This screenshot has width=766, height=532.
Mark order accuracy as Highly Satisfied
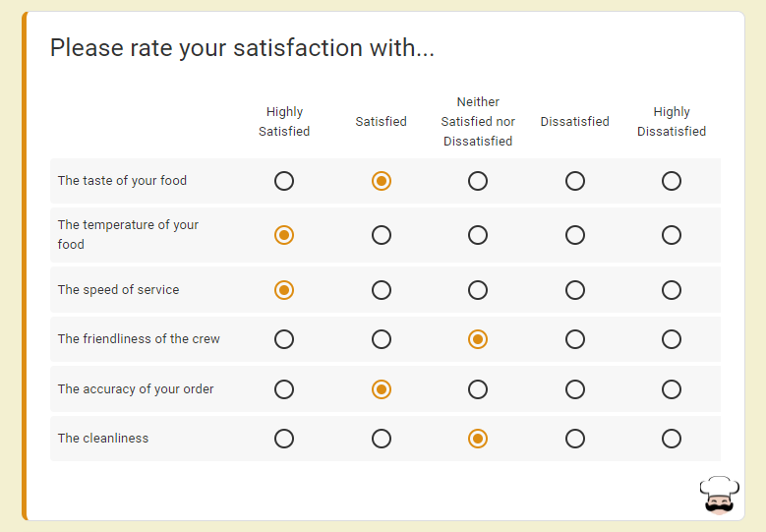click(x=284, y=389)
